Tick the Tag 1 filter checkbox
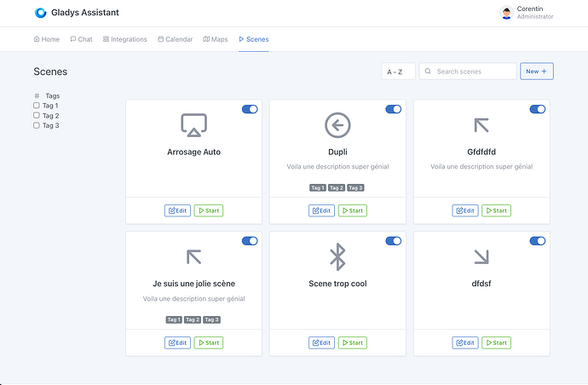This screenshot has height=385, width=588. [37, 106]
